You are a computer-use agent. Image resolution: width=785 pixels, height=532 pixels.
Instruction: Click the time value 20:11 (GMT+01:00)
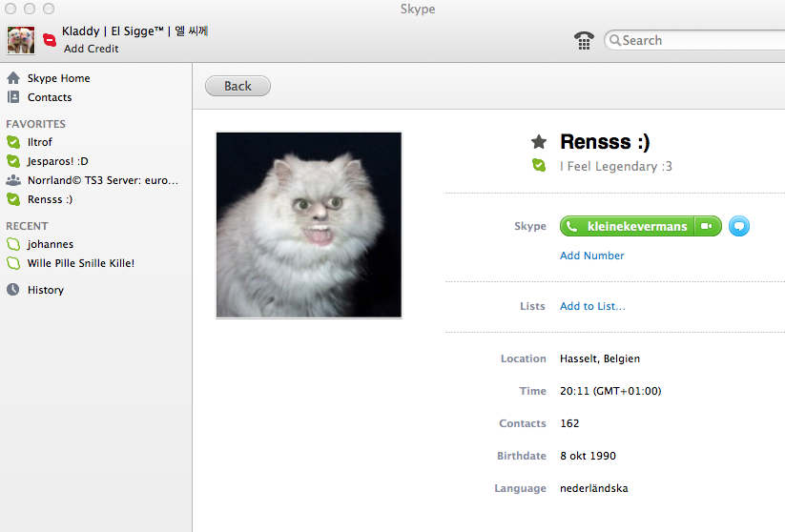coord(610,391)
